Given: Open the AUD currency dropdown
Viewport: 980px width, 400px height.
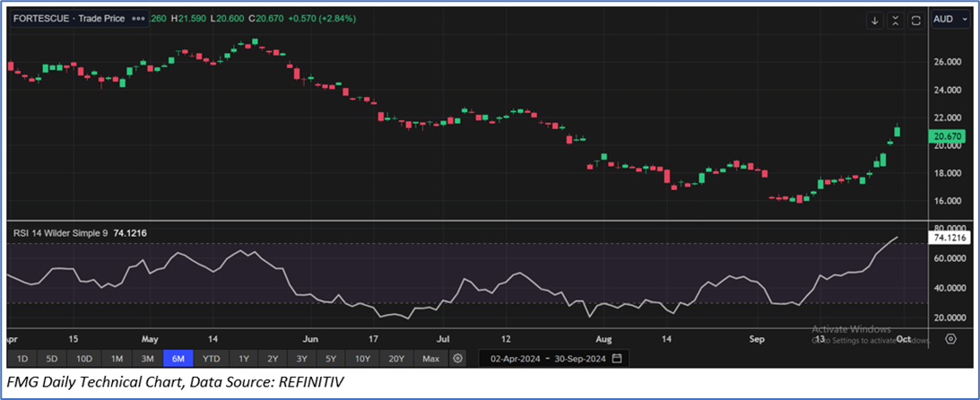Looking at the screenshot, I should click(950, 19).
